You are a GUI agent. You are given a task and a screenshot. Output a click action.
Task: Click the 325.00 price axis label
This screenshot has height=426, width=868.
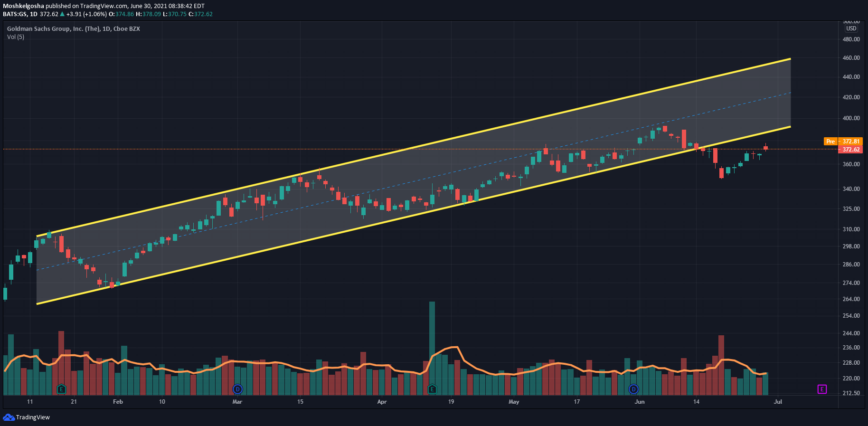tap(851, 209)
